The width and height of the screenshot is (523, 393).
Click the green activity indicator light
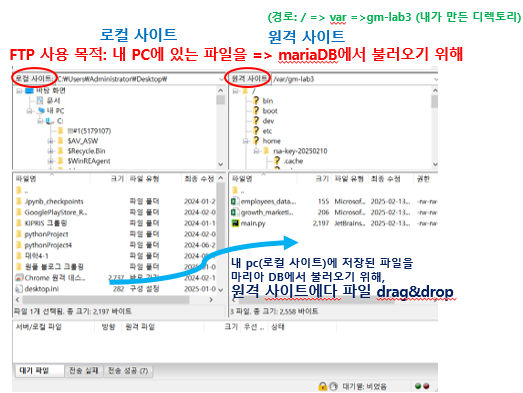[418, 386]
